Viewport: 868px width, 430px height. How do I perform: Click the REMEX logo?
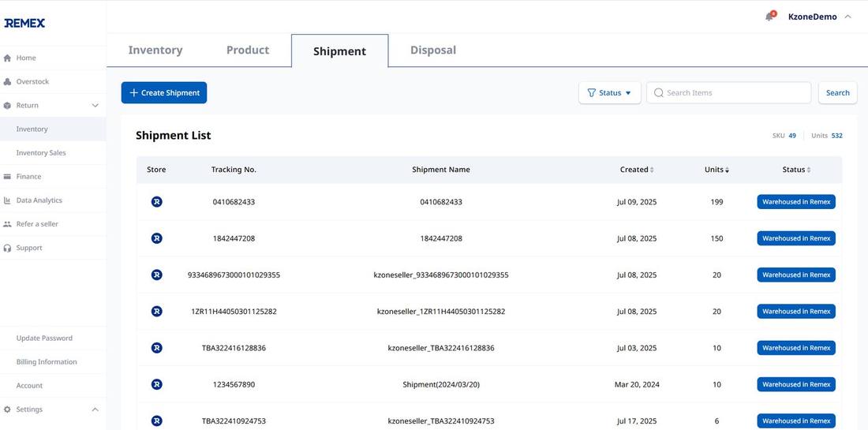click(x=24, y=23)
